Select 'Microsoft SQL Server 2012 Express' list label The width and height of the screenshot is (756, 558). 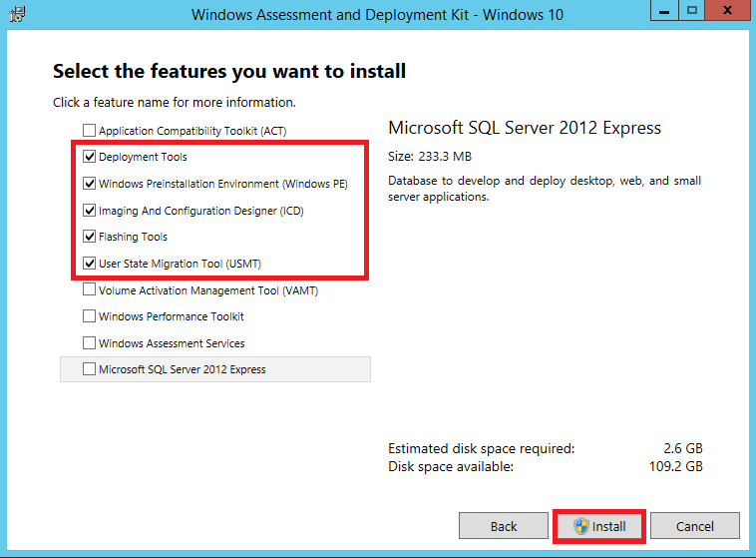point(183,369)
